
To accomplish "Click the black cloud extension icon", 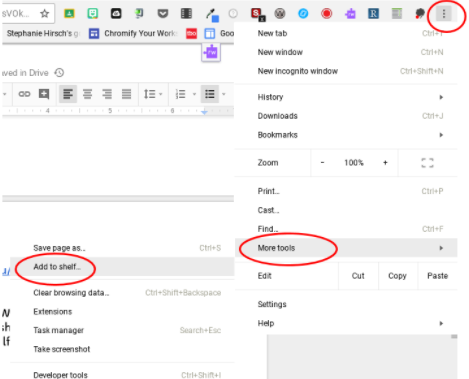I will coord(116,13).
